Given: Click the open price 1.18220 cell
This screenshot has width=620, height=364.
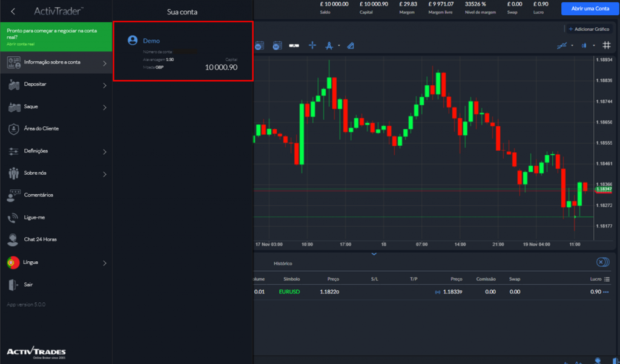Looking at the screenshot, I should [329, 292].
